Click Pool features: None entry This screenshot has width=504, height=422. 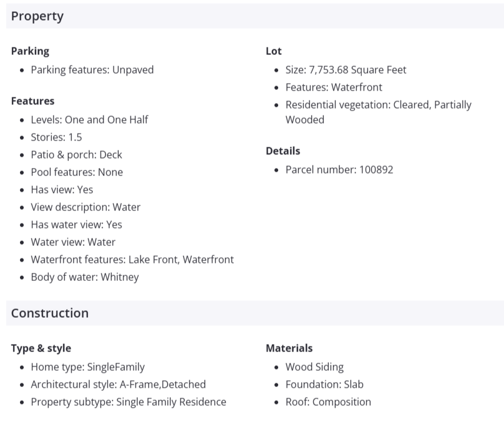[77, 172]
